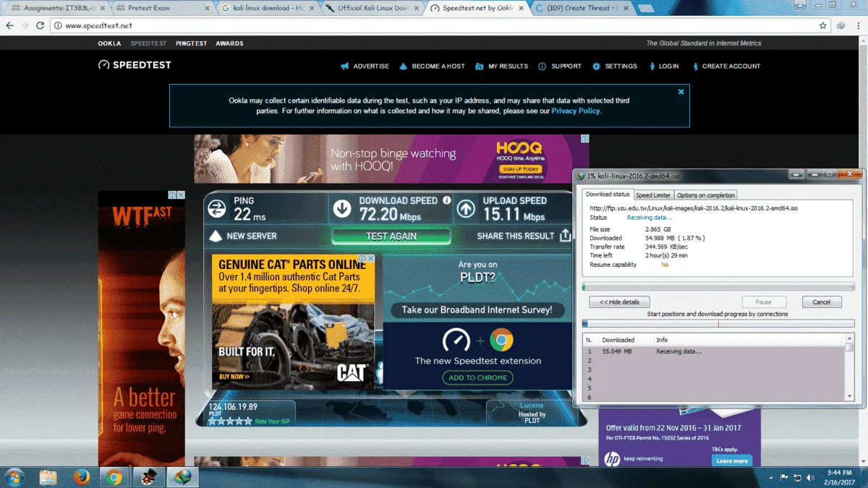Bookmark this page with the star icon
Viewport: 868px width, 488px height.
point(822,25)
